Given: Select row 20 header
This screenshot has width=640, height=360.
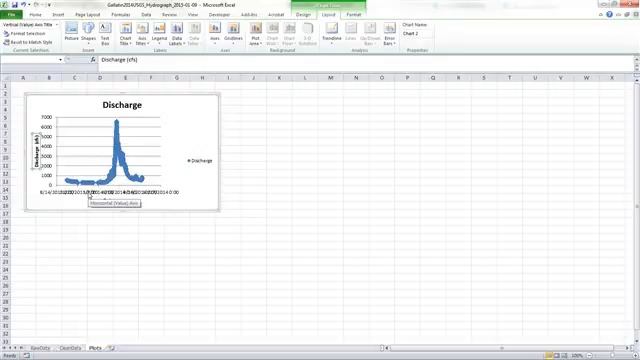Looking at the screenshot, I should coord(5,238).
